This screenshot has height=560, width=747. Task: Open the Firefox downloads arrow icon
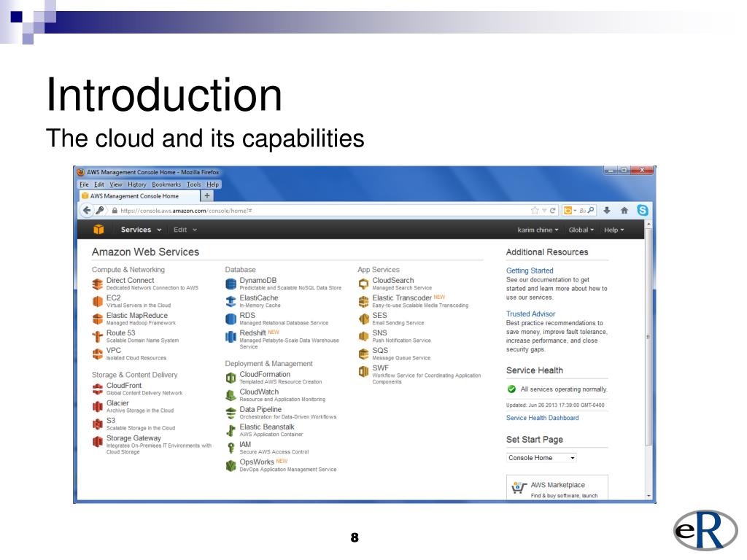[x=607, y=211]
